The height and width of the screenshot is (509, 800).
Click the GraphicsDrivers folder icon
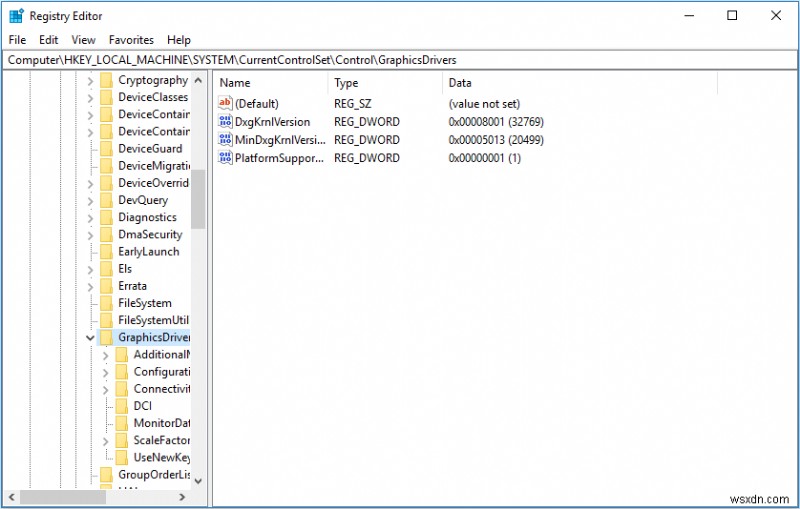(x=106, y=337)
